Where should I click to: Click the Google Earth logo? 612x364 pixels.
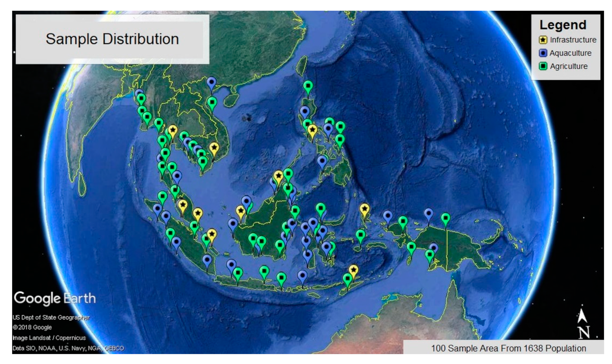pyautogui.click(x=55, y=298)
